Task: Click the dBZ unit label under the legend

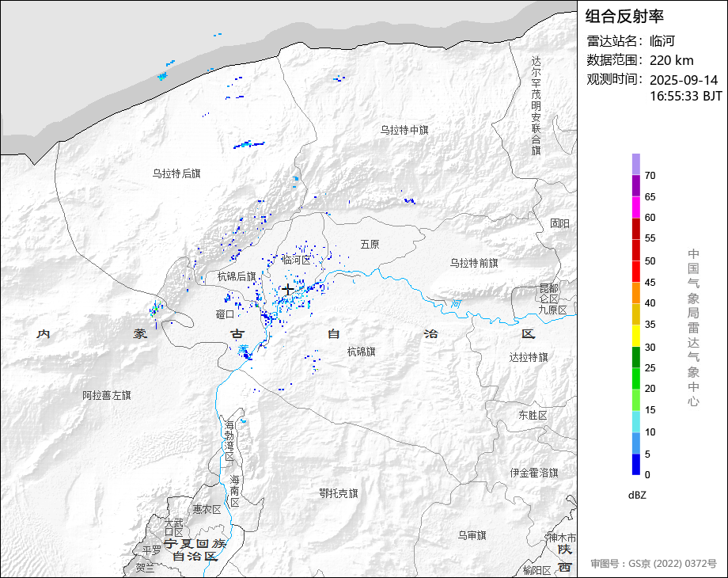Action: pyautogui.click(x=637, y=496)
